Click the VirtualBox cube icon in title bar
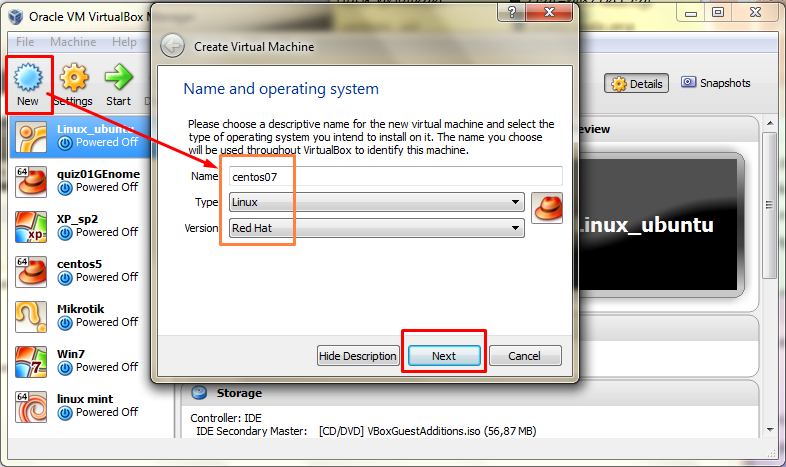The image size is (786, 467). [16, 17]
